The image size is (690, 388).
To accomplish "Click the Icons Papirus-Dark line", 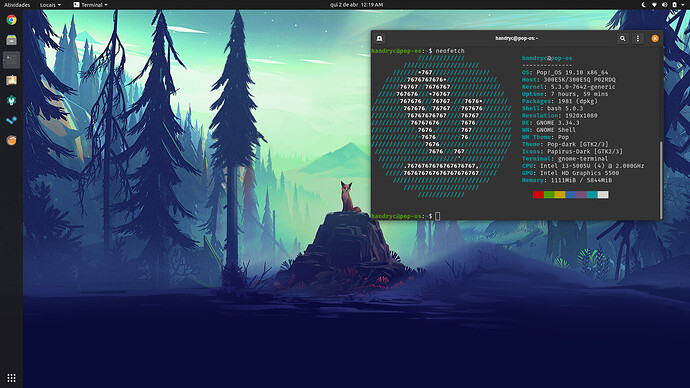I will [573, 151].
